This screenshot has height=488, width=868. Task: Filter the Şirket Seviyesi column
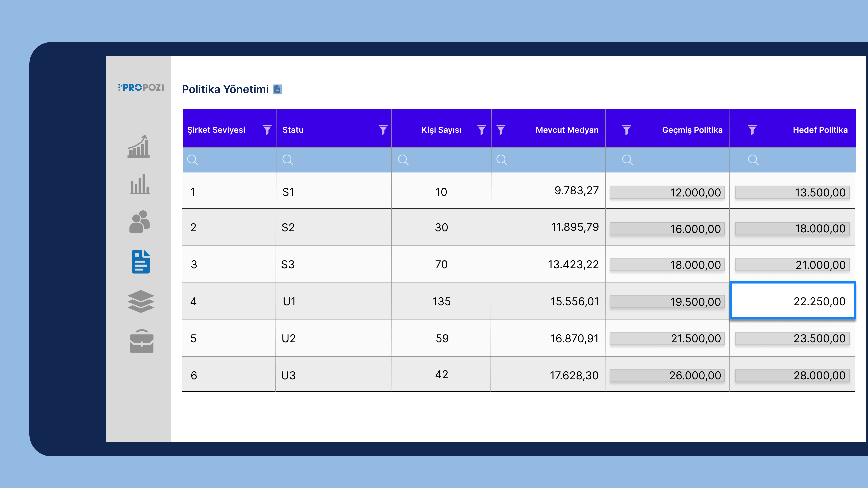[x=267, y=130]
